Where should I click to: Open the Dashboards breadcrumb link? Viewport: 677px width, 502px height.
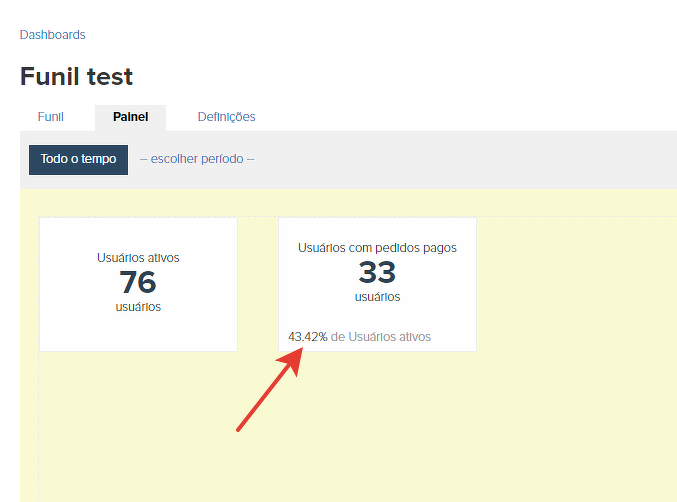click(53, 35)
